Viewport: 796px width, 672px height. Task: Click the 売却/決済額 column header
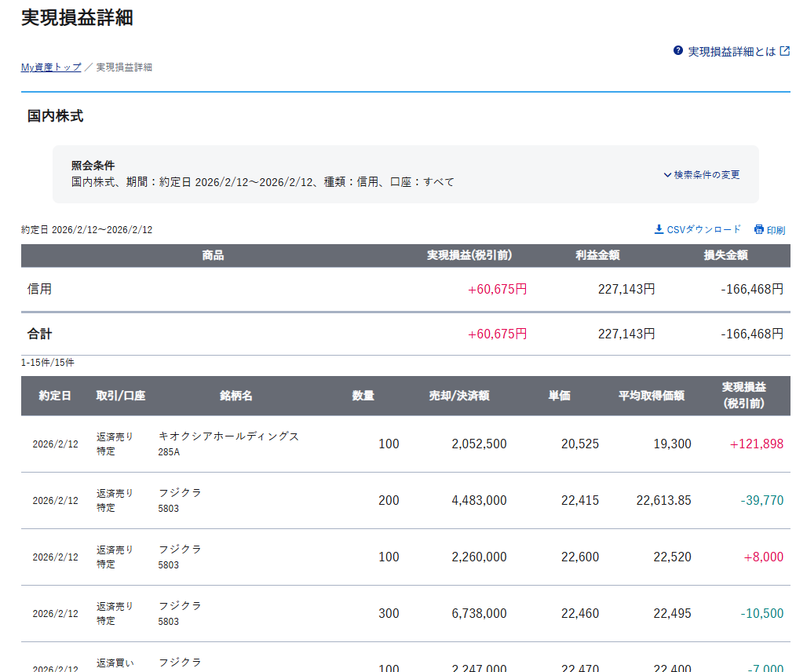pyautogui.click(x=459, y=396)
